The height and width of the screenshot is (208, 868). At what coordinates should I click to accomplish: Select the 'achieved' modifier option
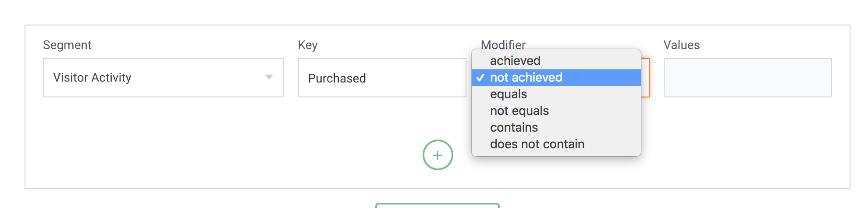(x=515, y=61)
